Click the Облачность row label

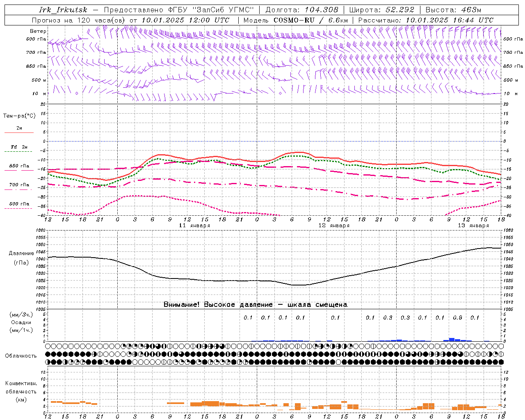click(21, 356)
